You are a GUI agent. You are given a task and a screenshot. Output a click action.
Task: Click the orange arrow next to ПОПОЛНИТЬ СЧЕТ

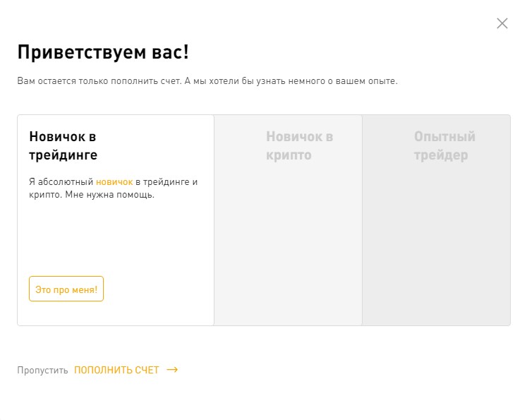pyautogui.click(x=172, y=370)
